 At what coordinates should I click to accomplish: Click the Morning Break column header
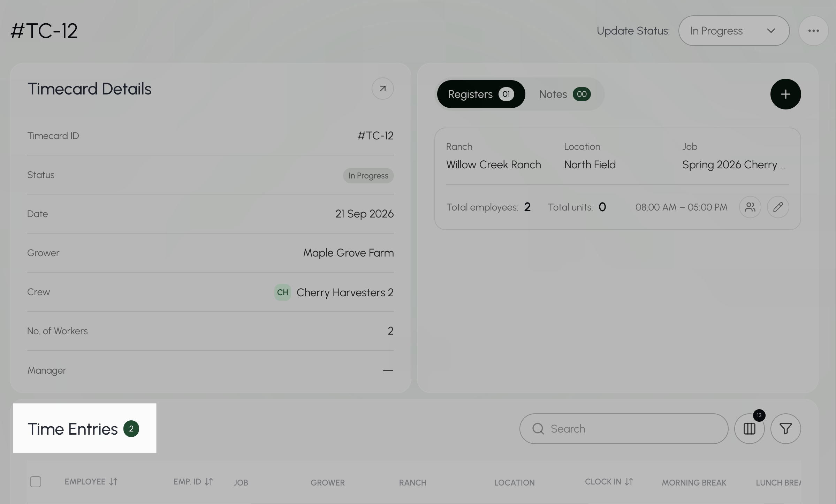[694, 482]
